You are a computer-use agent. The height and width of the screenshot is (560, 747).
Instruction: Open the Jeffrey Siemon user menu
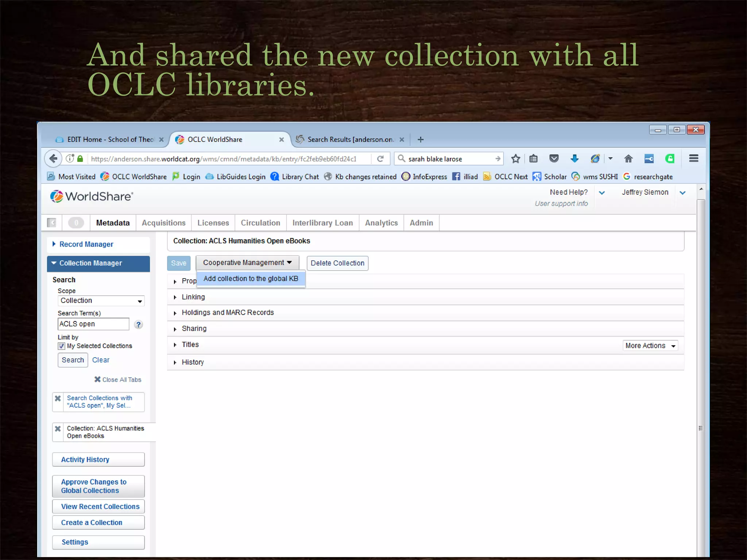pyautogui.click(x=682, y=192)
